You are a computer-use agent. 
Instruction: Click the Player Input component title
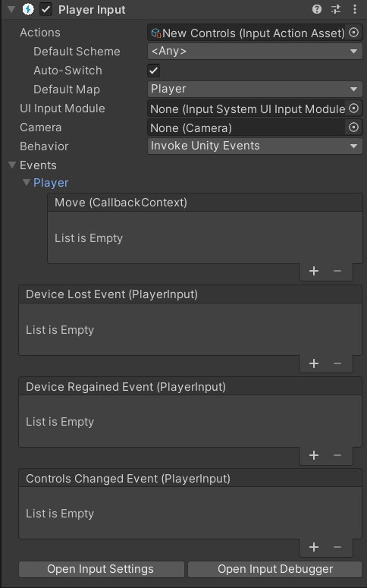pyautogui.click(x=92, y=10)
